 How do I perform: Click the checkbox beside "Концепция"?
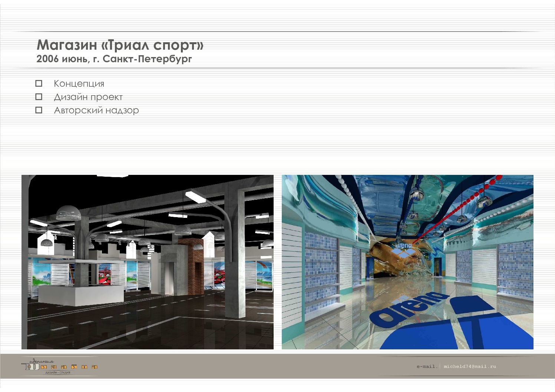pyautogui.click(x=39, y=83)
